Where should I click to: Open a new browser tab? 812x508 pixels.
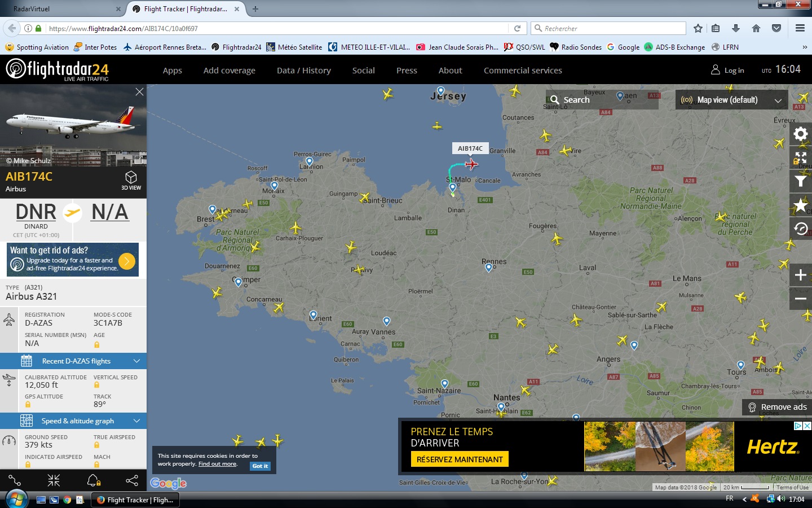255,9
